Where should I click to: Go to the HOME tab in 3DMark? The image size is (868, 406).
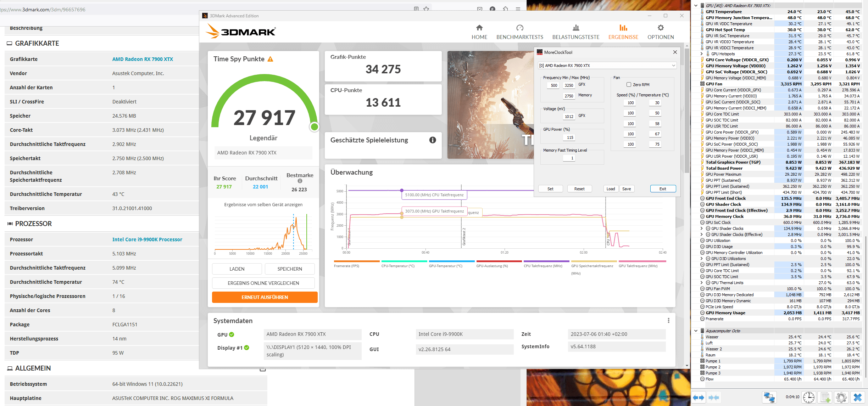[x=479, y=32]
